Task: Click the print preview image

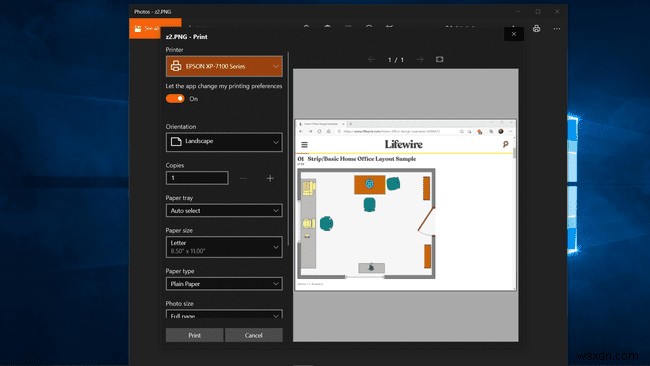Action: click(x=405, y=205)
